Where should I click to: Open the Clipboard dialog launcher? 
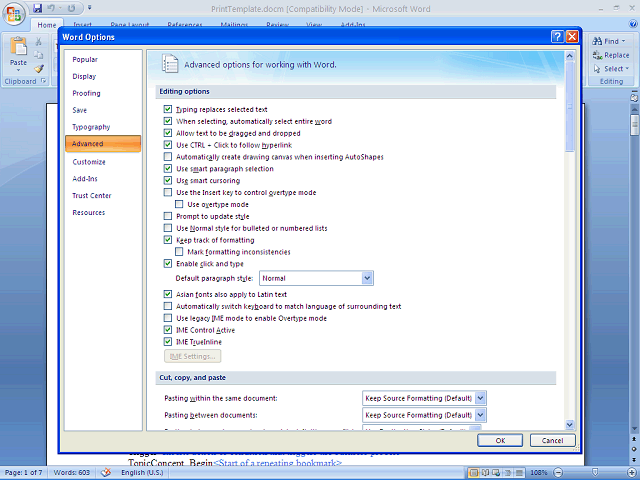pos(44,81)
